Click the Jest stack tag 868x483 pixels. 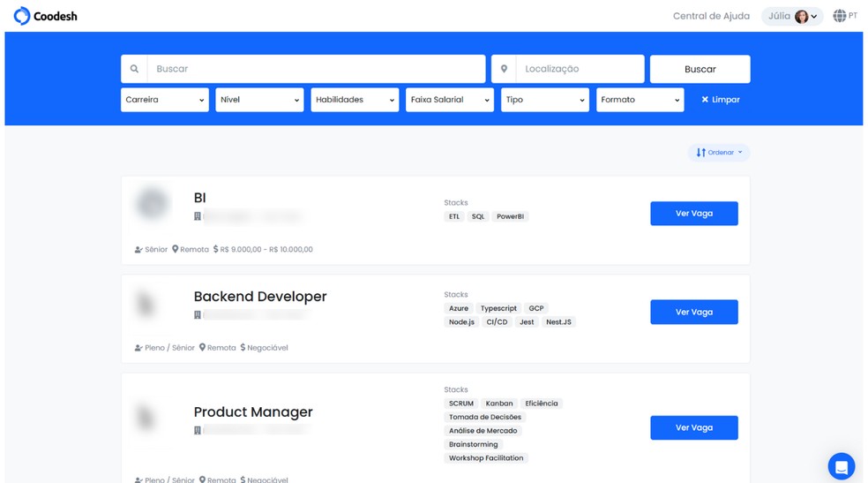(527, 321)
